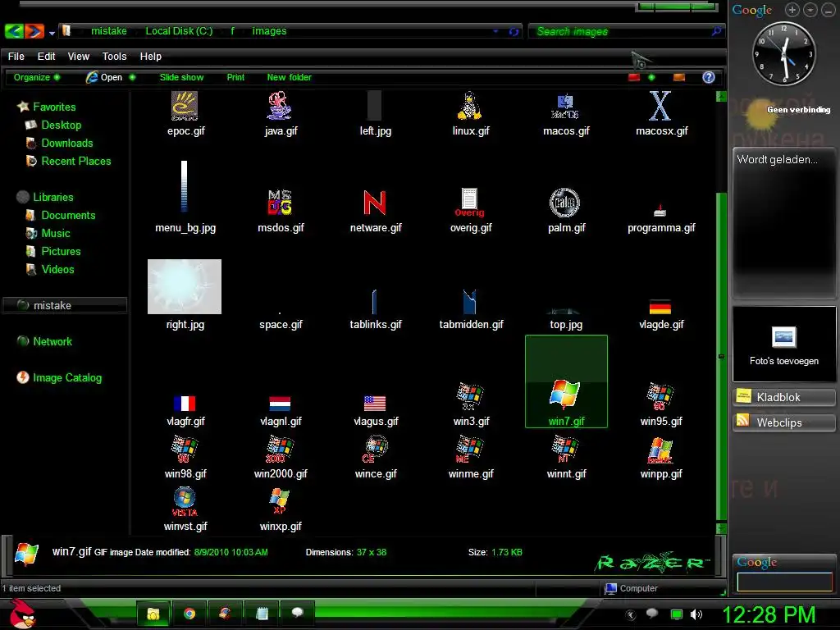Select the winxp.gif file icon
Image resolution: width=840 pixels, height=630 pixels.
click(280, 501)
